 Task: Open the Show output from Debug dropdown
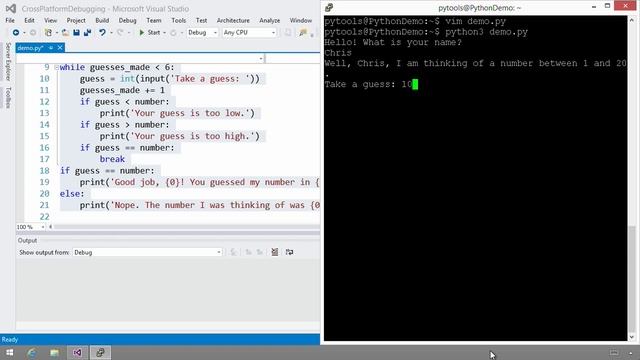[x=147, y=252]
